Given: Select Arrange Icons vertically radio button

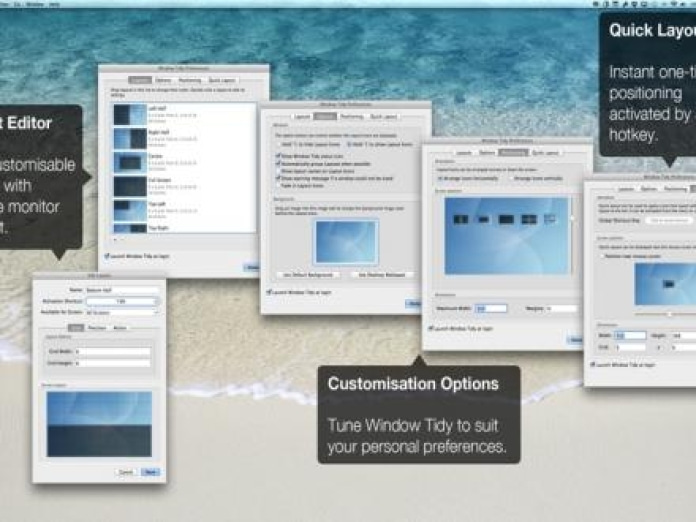Looking at the screenshot, I should pos(511,178).
